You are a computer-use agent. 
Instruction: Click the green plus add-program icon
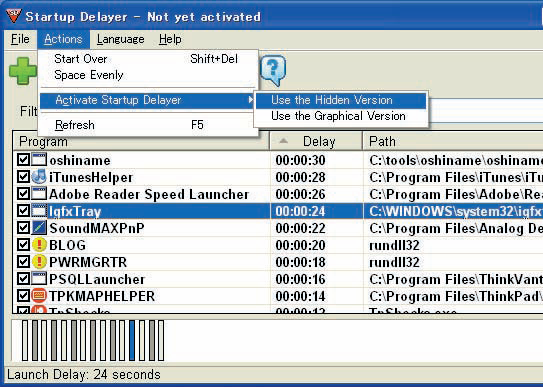(x=23, y=71)
